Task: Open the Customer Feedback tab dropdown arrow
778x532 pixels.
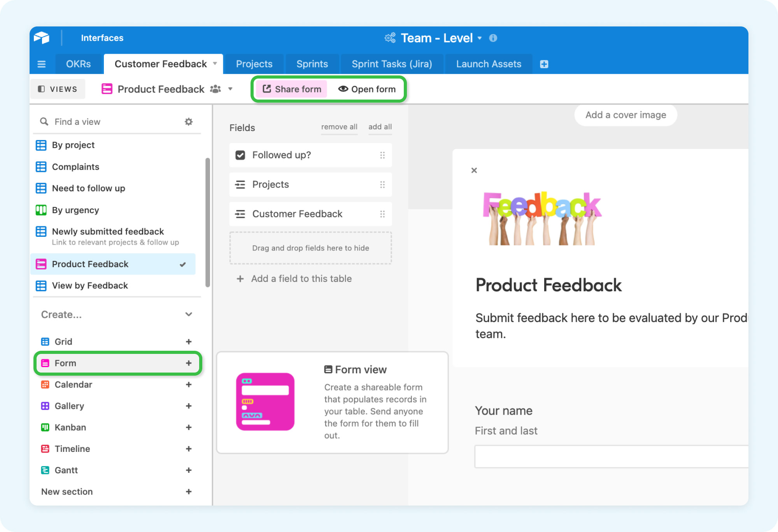Action: (x=215, y=64)
